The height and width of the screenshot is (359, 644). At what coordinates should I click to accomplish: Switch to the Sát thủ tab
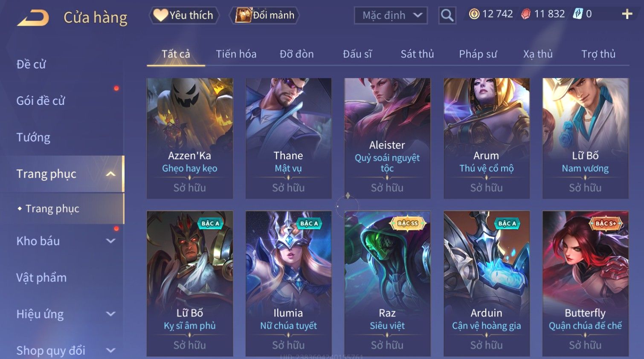click(x=417, y=54)
